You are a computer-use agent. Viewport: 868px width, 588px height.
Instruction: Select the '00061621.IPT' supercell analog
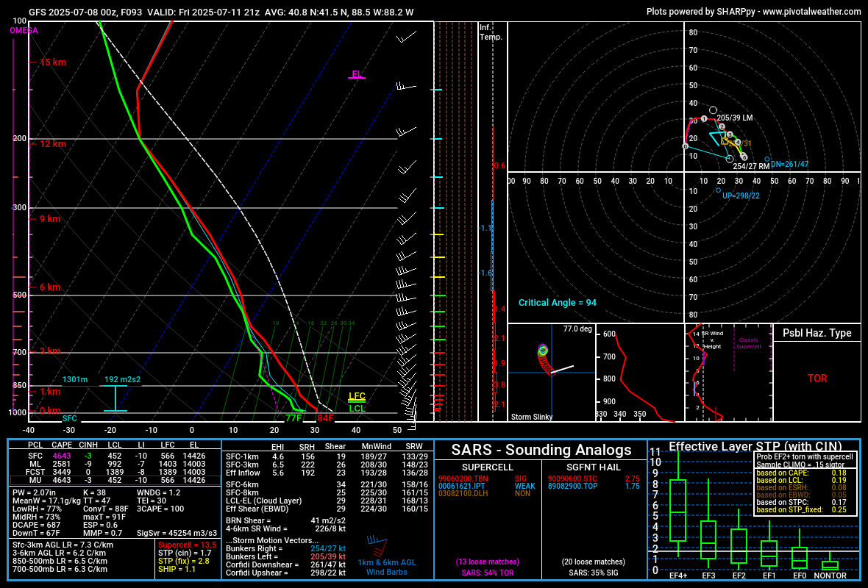pyautogui.click(x=462, y=487)
